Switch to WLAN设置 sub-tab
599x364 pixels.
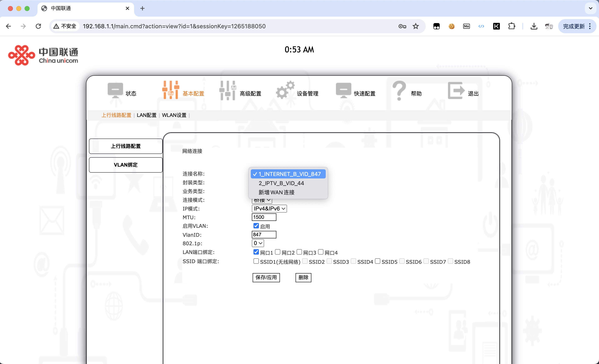coord(174,115)
